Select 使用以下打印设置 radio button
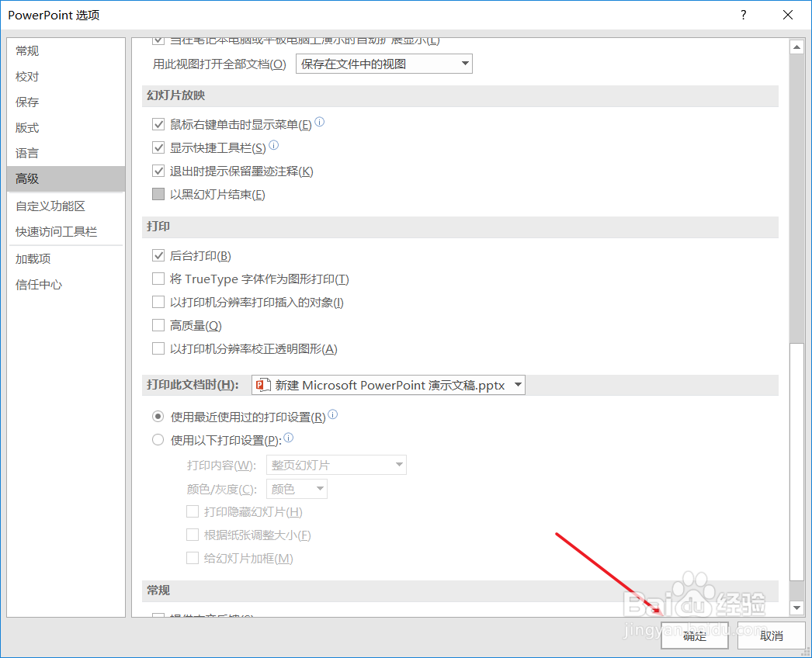The height and width of the screenshot is (658, 812). point(158,440)
